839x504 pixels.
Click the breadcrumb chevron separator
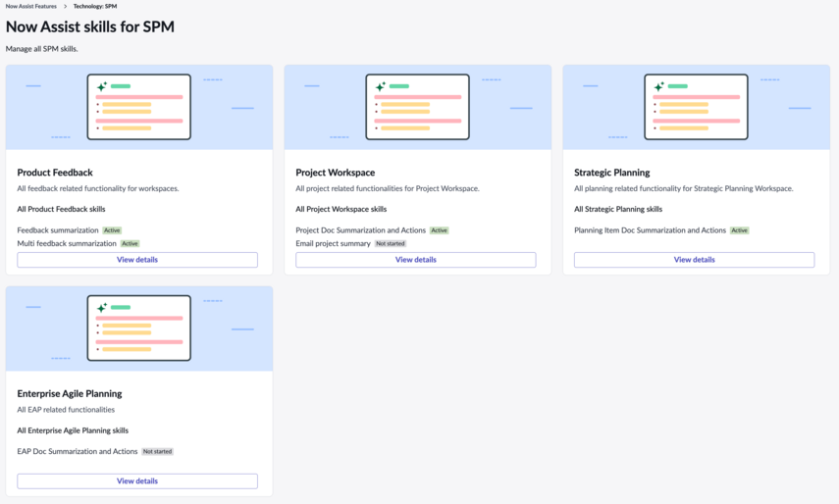(66, 7)
